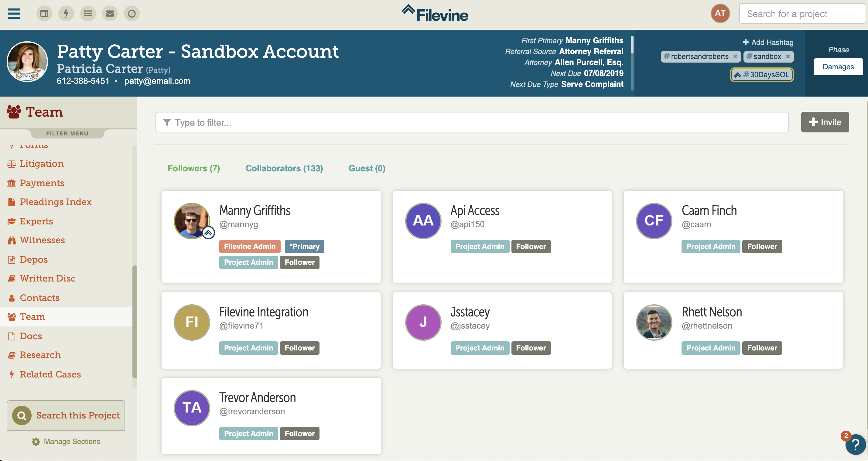Open the Damages phase dropdown

pos(838,67)
